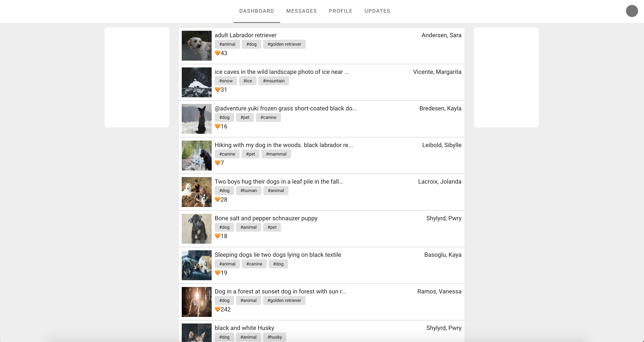The width and height of the screenshot is (644, 342).
Task: Open post titled adult Labrador retriever
Action: [x=245, y=35]
